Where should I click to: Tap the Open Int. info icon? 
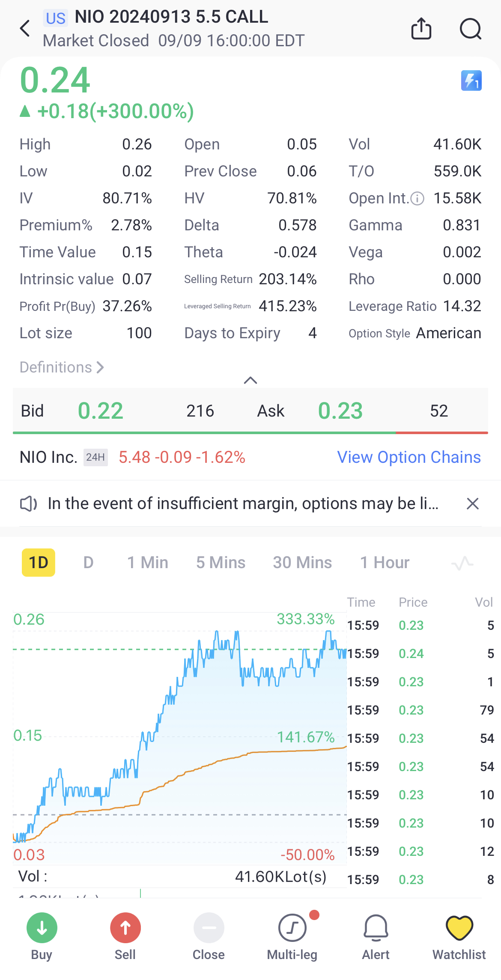[x=417, y=199]
